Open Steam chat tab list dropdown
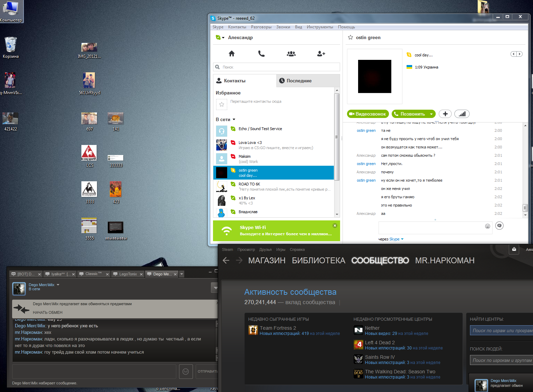533x392 pixels. point(182,274)
